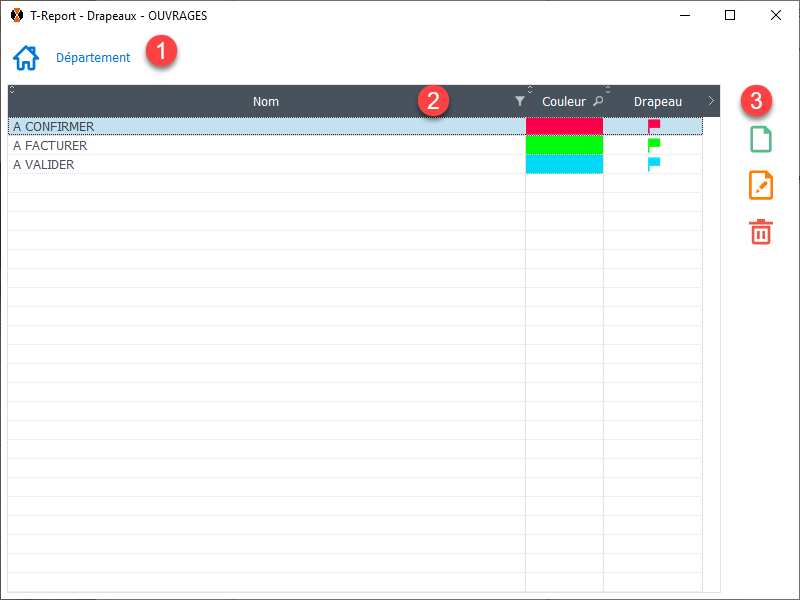
Task: Create a new flag with green document icon
Action: coord(761,139)
